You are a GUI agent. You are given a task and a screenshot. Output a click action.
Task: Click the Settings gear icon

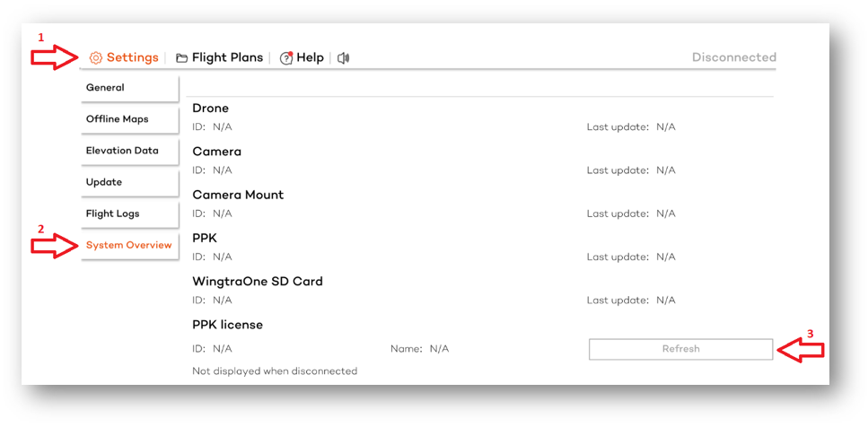[96, 58]
